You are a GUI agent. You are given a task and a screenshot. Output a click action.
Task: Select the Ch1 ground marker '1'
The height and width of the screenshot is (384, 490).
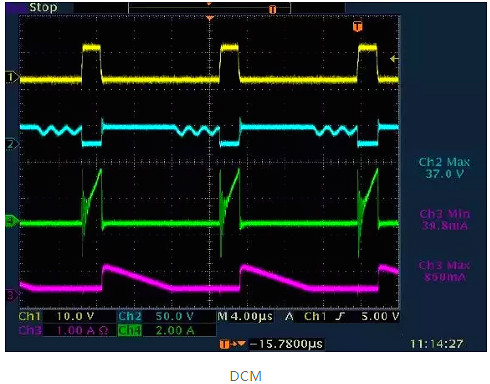[x=12, y=77]
